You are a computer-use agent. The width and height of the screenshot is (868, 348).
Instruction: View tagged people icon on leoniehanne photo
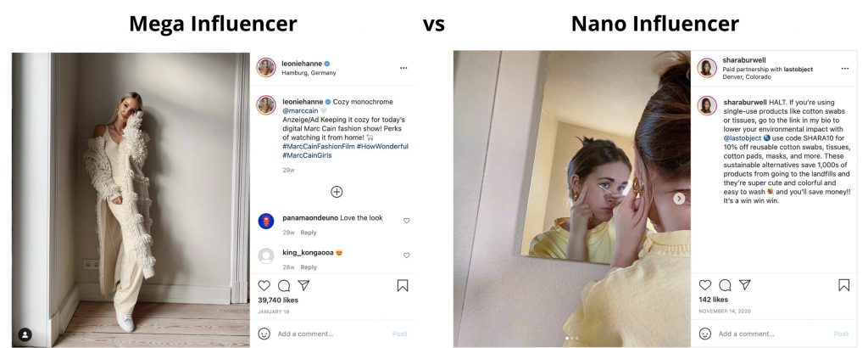click(25, 334)
